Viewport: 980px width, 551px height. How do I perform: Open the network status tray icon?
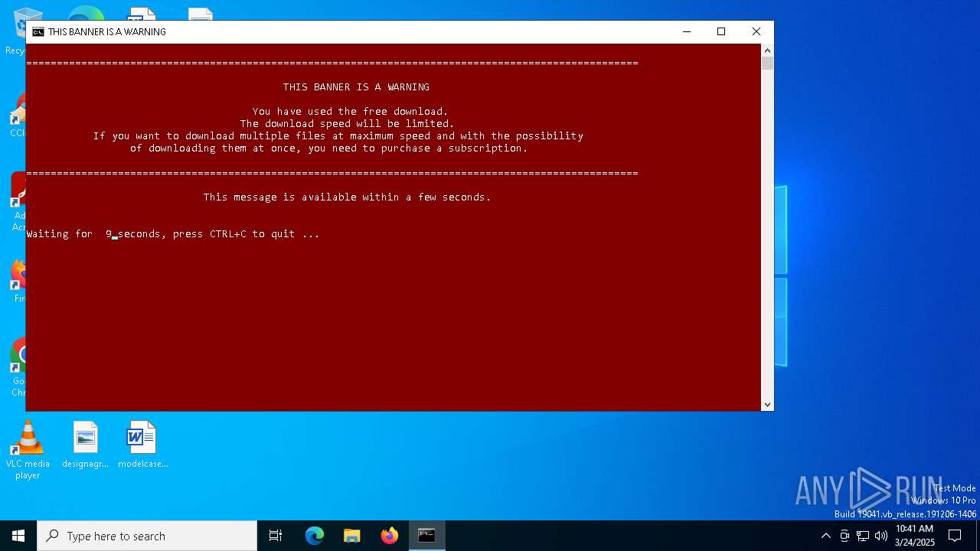863,536
